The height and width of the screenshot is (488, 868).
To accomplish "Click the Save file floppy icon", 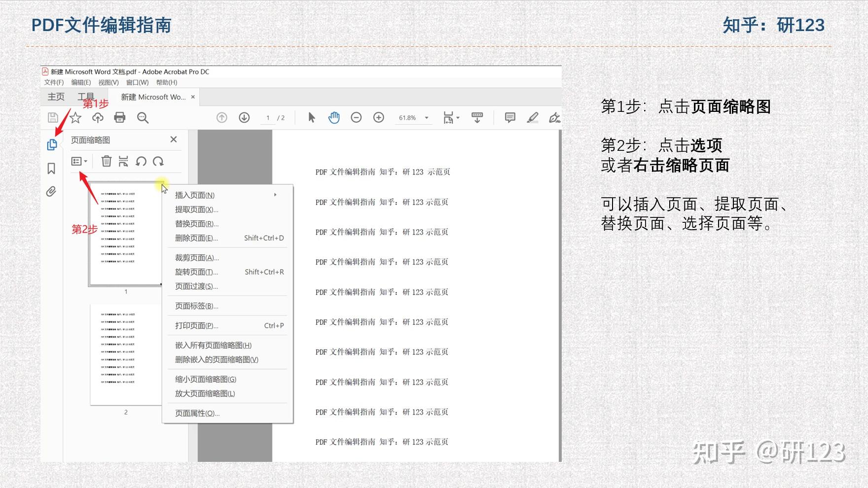I will point(53,117).
